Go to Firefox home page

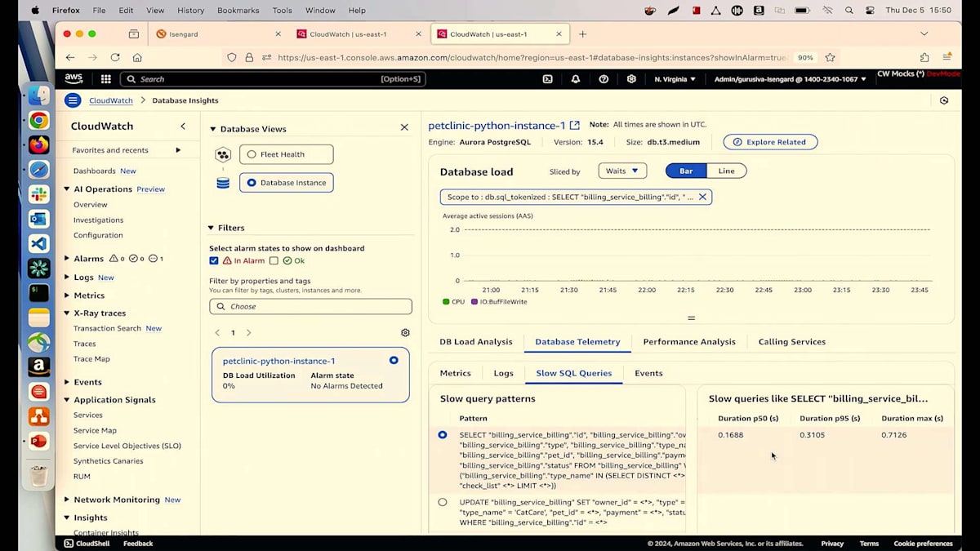[x=137, y=57]
